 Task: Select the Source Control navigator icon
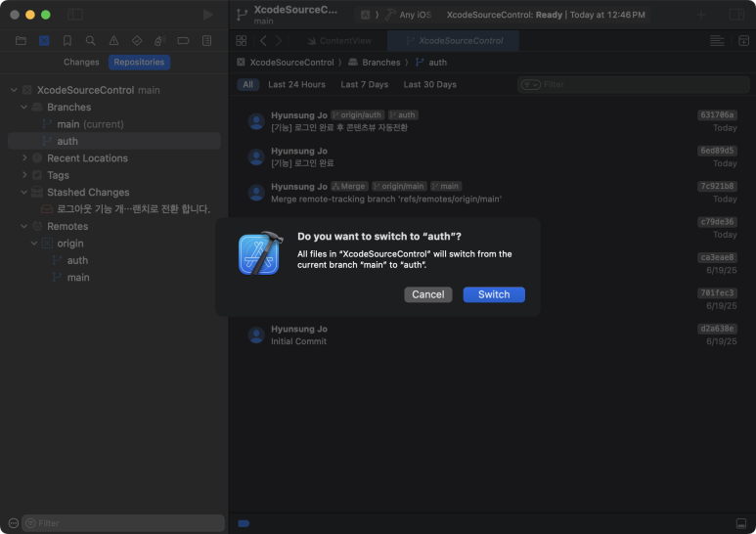[x=44, y=41]
